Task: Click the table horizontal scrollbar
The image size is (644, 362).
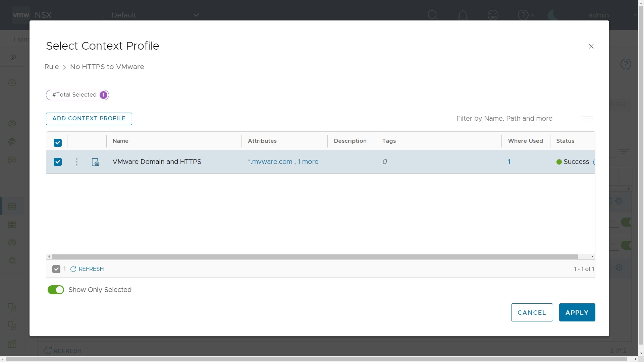Action: coord(315,257)
